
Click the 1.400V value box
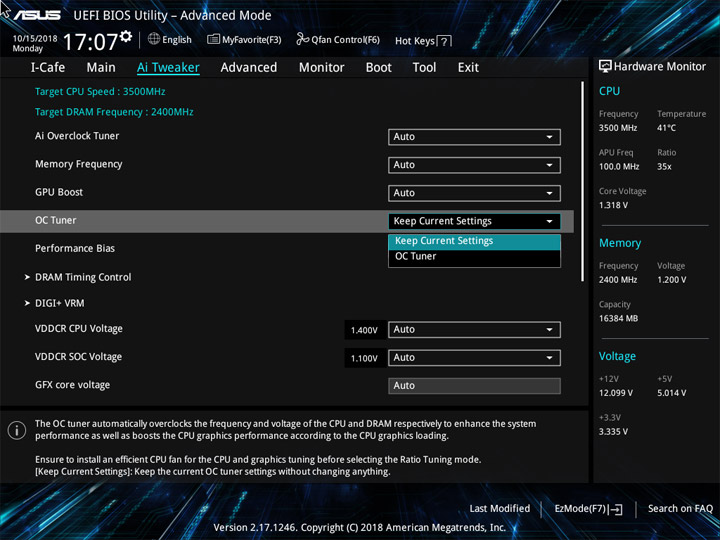(364, 330)
